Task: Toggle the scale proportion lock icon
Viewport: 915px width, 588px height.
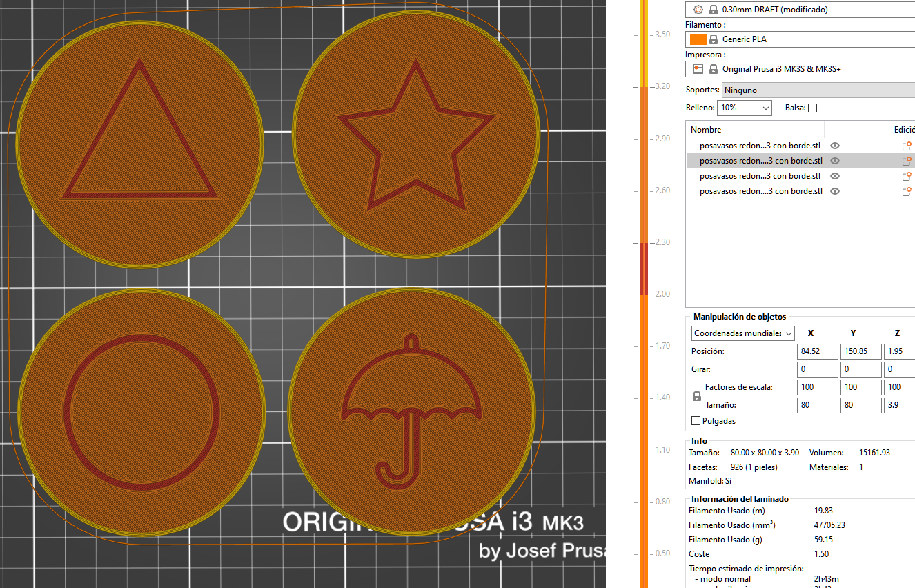Action: [x=697, y=397]
